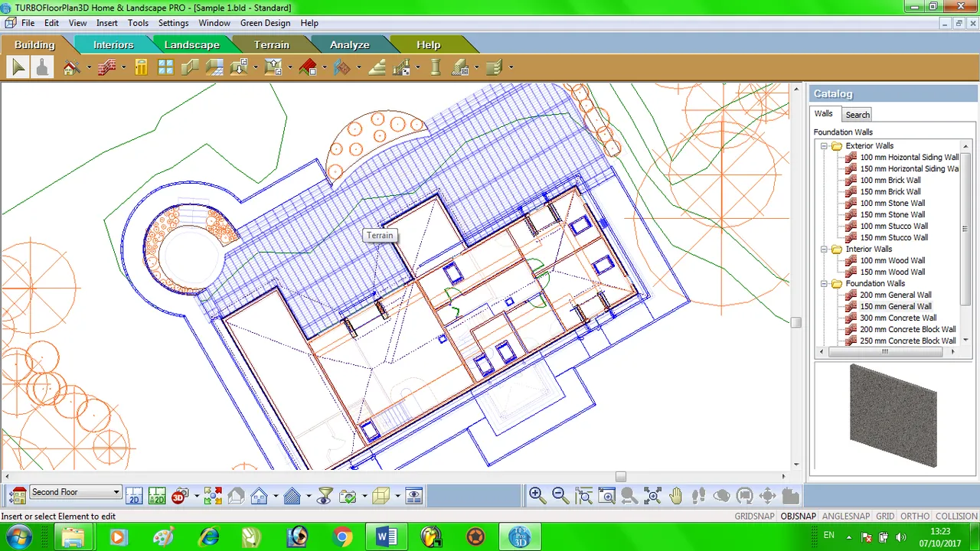The height and width of the screenshot is (551, 980).
Task: Collapse the Exterior Walls folder
Action: click(x=825, y=145)
